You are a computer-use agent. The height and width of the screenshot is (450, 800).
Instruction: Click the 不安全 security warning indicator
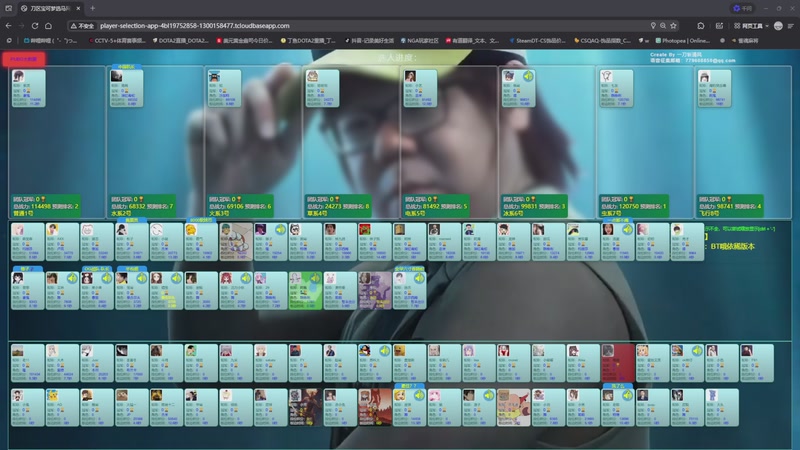pyautogui.click(x=82, y=26)
